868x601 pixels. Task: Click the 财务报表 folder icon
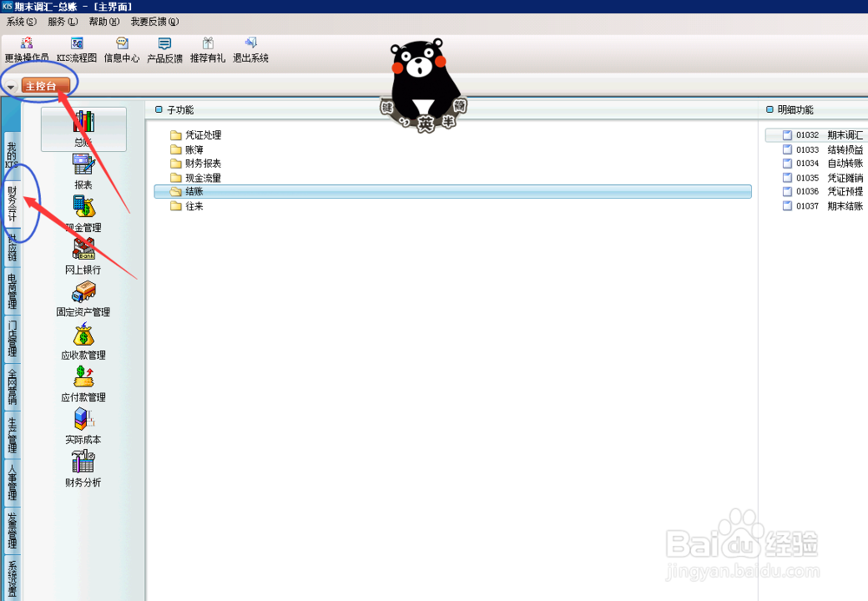coord(176,163)
